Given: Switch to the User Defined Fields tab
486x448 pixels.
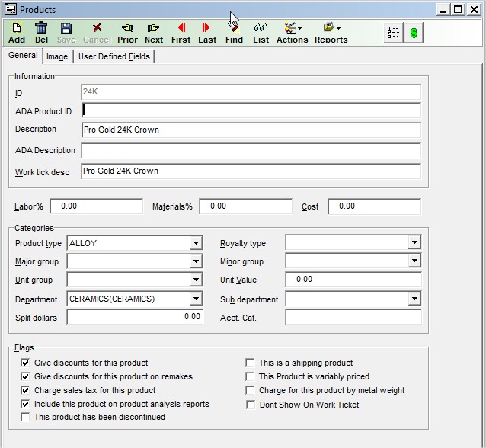Looking at the screenshot, I should tap(114, 56).
